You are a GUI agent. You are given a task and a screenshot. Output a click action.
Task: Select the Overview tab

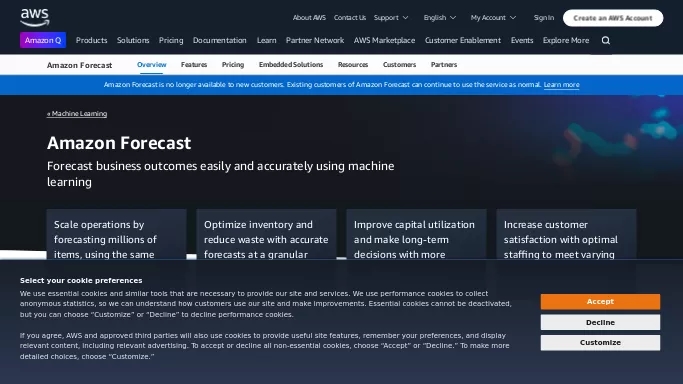(x=152, y=64)
